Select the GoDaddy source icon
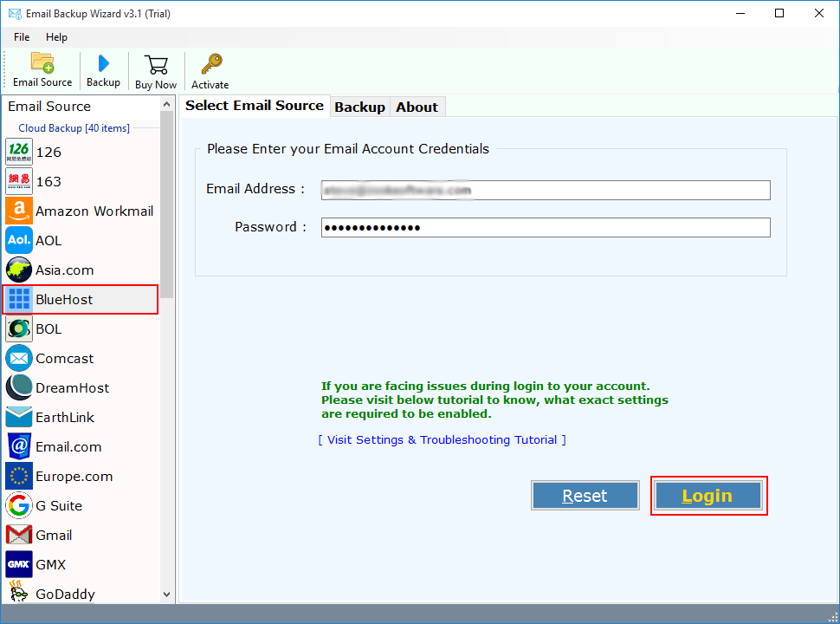Screen dimensions: 840x624 [19, 592]
